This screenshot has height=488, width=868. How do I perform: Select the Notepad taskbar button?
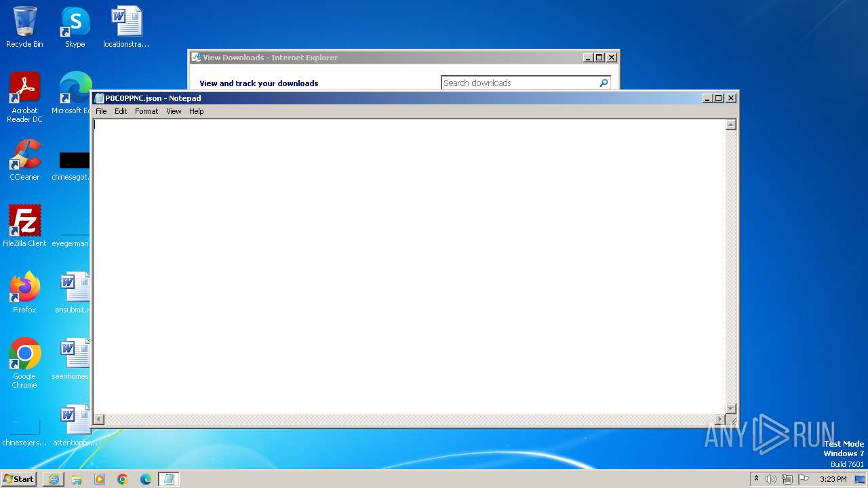pos(169,479)
